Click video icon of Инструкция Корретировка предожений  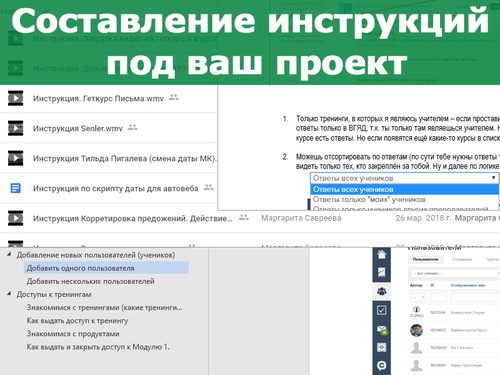coord(15,218)
